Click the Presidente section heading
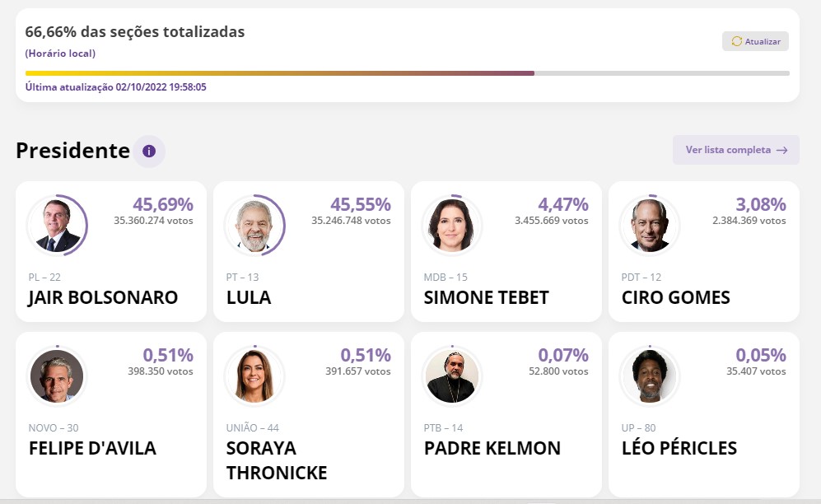Image resolution: width=821 pixels, height=504 pixels. pos(72,151)
